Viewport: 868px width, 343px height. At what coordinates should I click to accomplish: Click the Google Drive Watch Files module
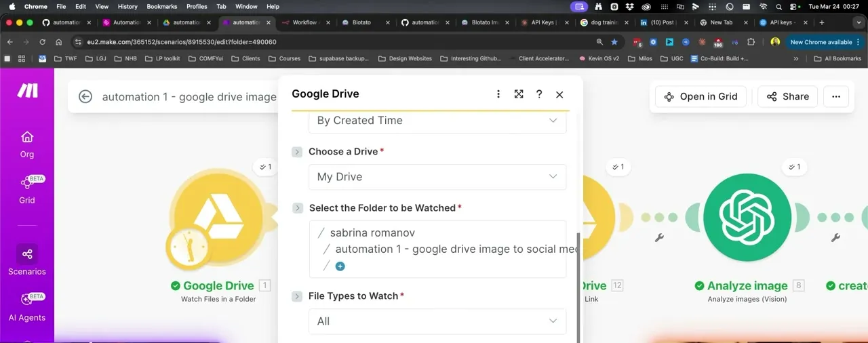(217, 218)
